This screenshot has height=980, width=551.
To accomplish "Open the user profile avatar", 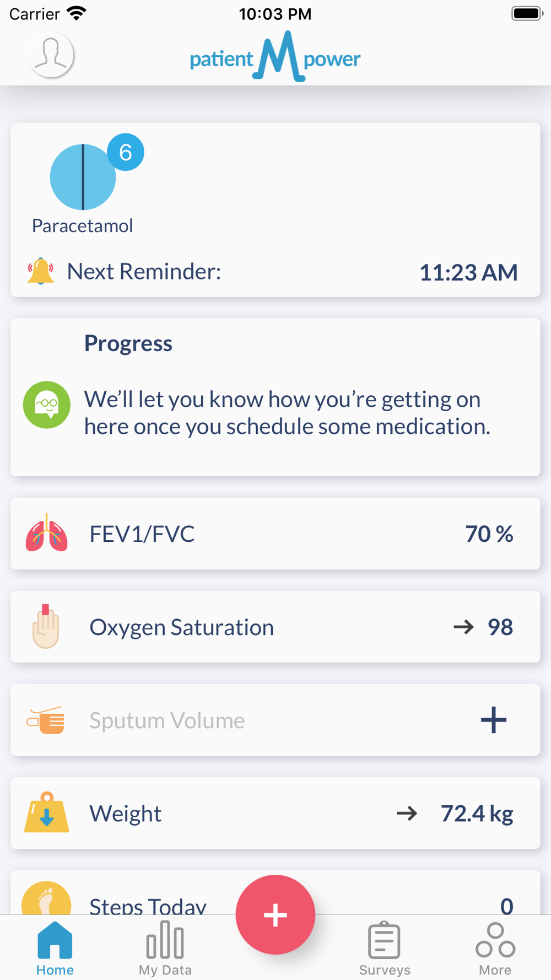I will pyautogui.click(x=51, y=55).
